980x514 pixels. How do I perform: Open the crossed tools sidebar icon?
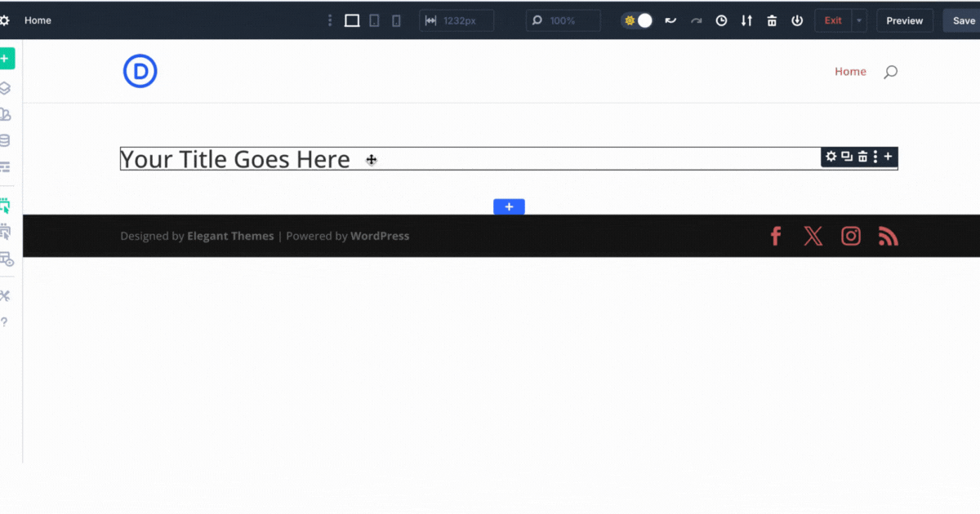pos(5,295)
